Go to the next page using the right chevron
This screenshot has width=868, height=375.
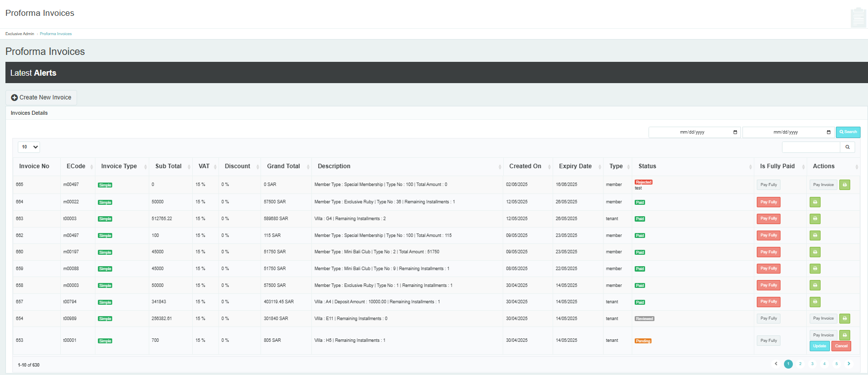click(849, 364)
